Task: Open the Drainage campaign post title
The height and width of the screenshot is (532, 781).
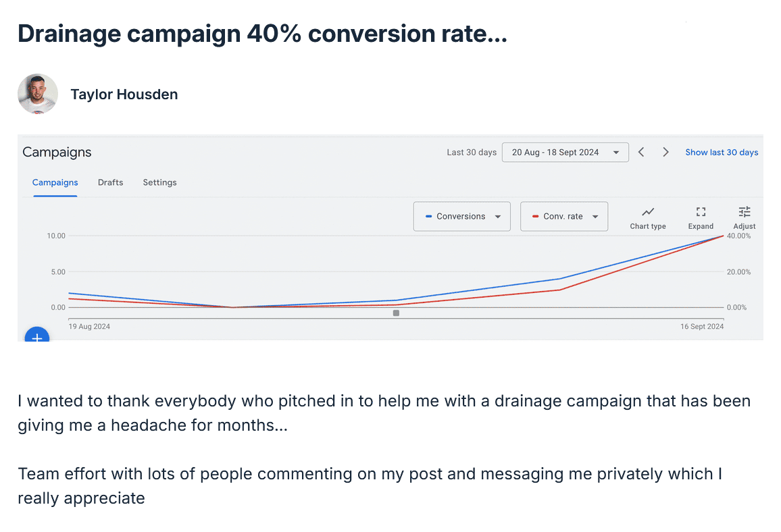Action: [262, 33]
